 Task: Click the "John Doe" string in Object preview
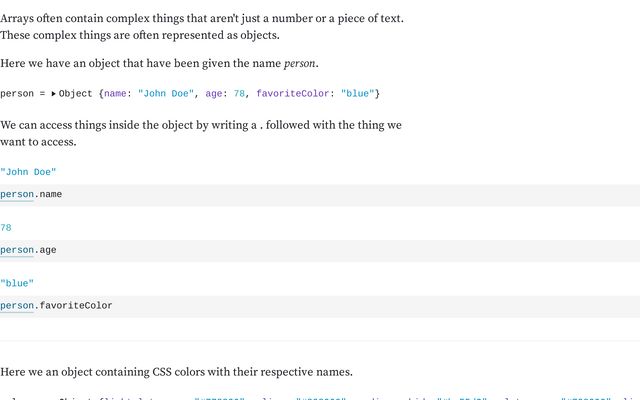click(x=166, y=93)
